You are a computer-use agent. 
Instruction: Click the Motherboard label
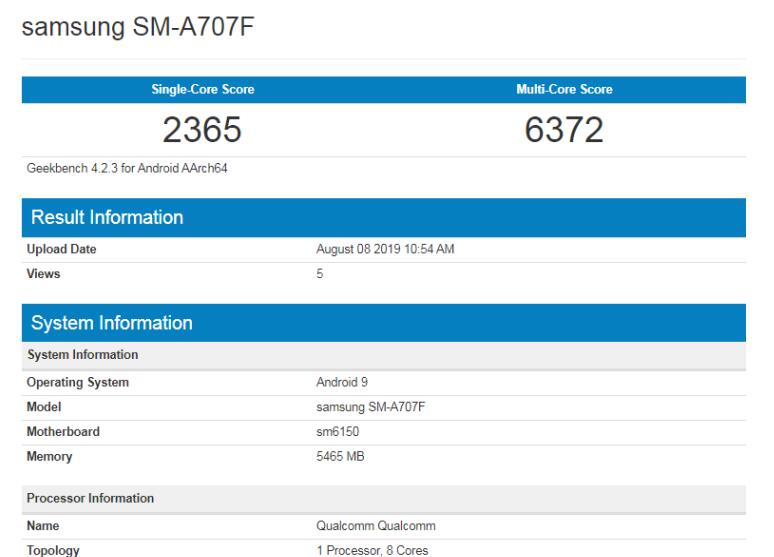coord(63,432)
